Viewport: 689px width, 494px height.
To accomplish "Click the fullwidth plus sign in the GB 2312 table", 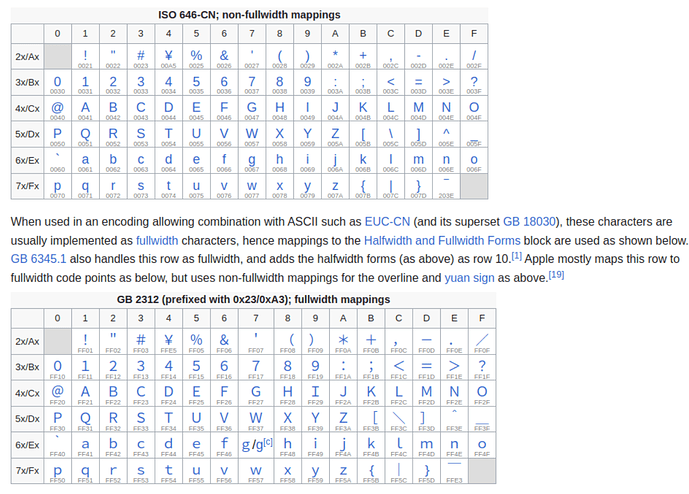I will click(363, 339).
